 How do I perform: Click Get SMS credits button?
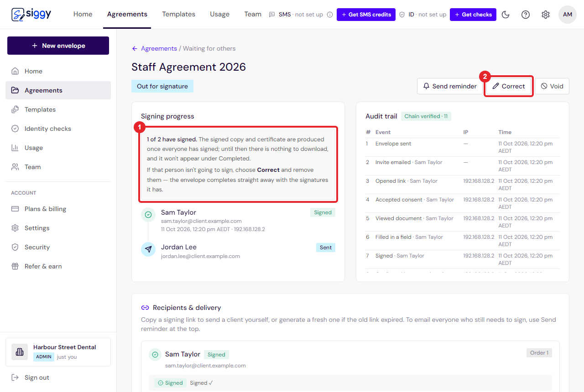[366, 15]
